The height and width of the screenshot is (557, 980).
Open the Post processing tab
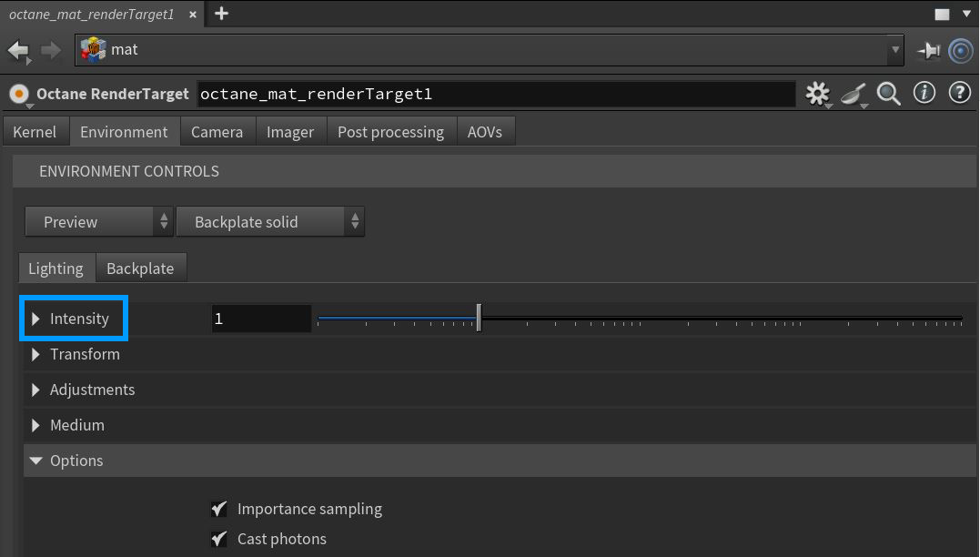tap(390, 132)
